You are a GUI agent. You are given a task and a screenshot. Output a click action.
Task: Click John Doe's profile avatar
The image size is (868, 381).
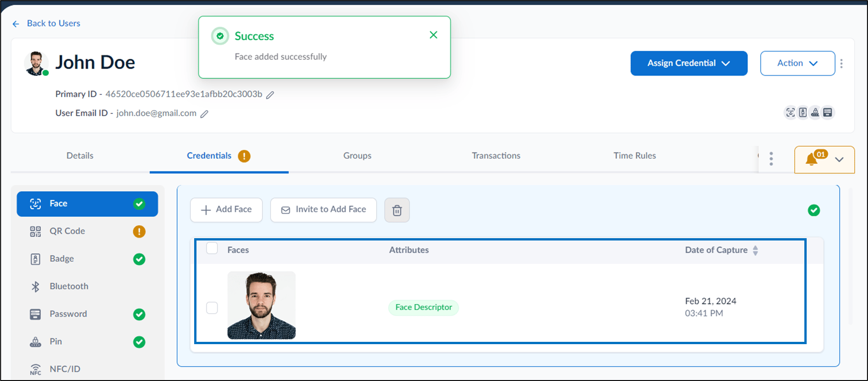(36, 64)
